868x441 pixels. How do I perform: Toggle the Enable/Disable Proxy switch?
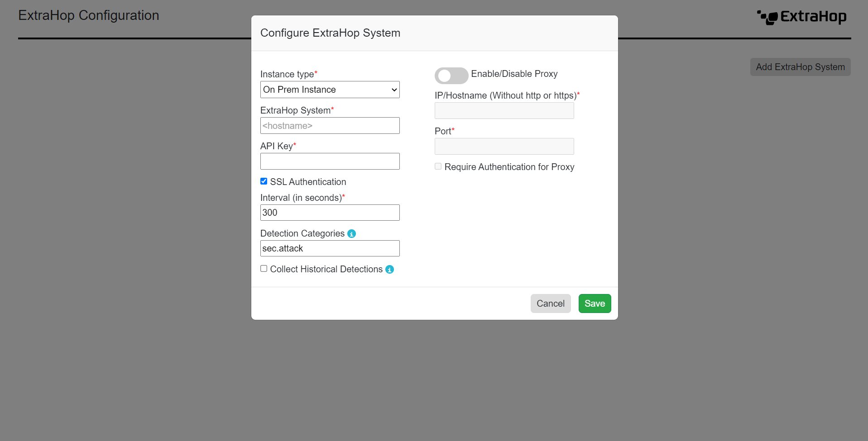point(451,76)
